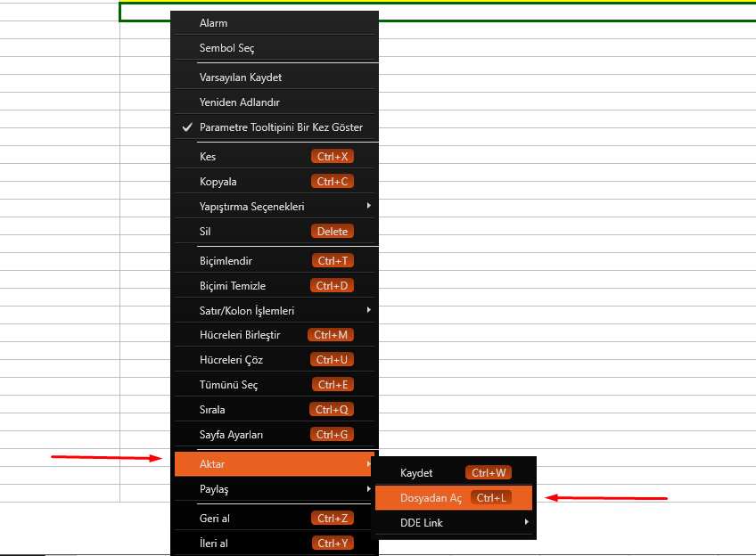Viewport: 756px width, 556px height.
Task: Click Yeniden Adlandır to rename
Action: coord(240,102)
